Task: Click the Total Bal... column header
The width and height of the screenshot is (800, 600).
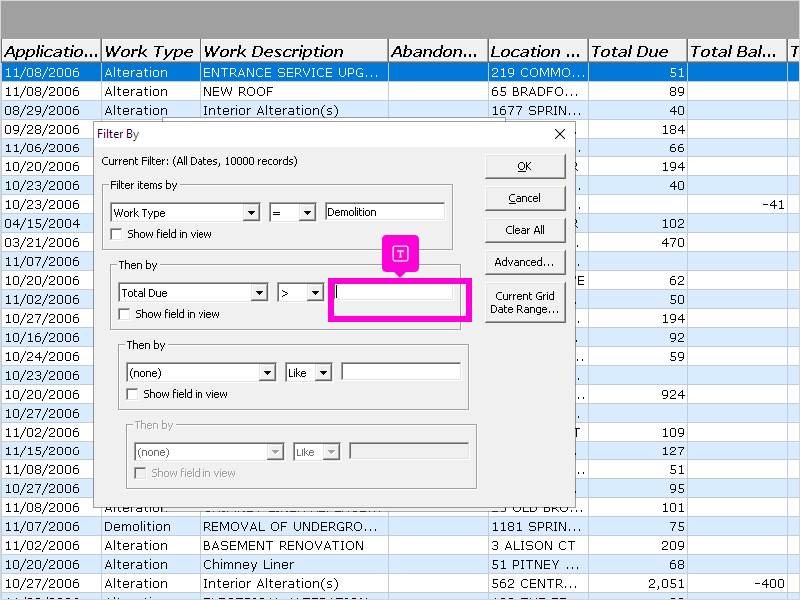Action: pos(737,51)
